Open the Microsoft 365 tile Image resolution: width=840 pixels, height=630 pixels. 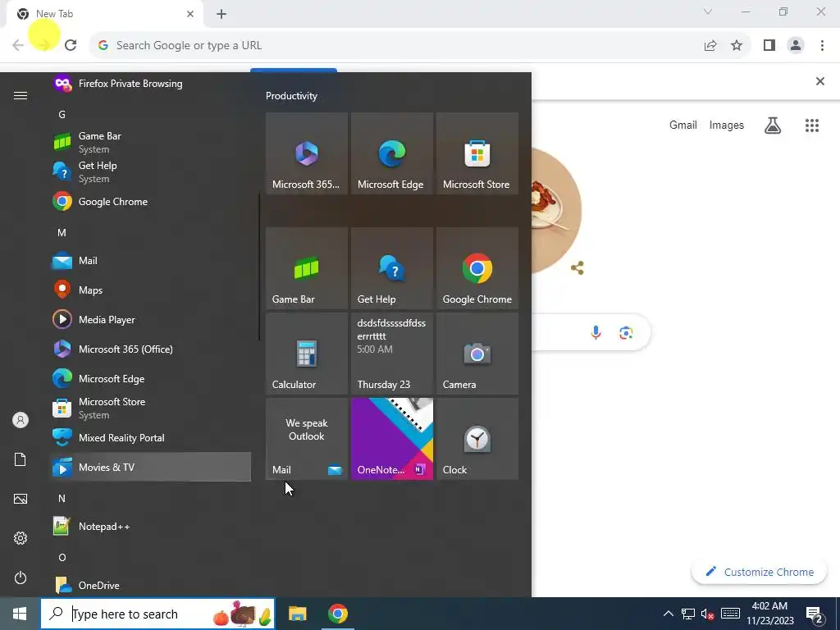pyautogui.click(x=307, y=153)
